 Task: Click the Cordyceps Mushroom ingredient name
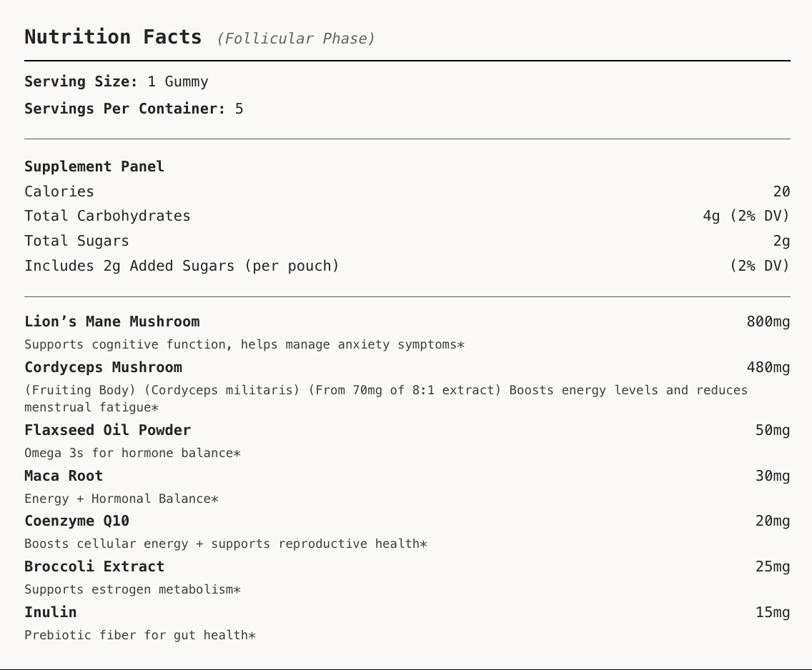pos(103,367)
